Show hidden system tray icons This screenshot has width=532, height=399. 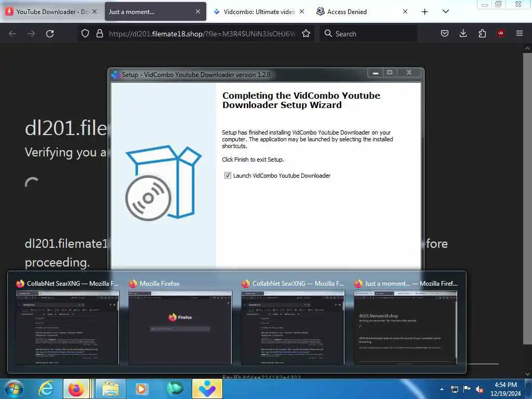click(442, 389)
